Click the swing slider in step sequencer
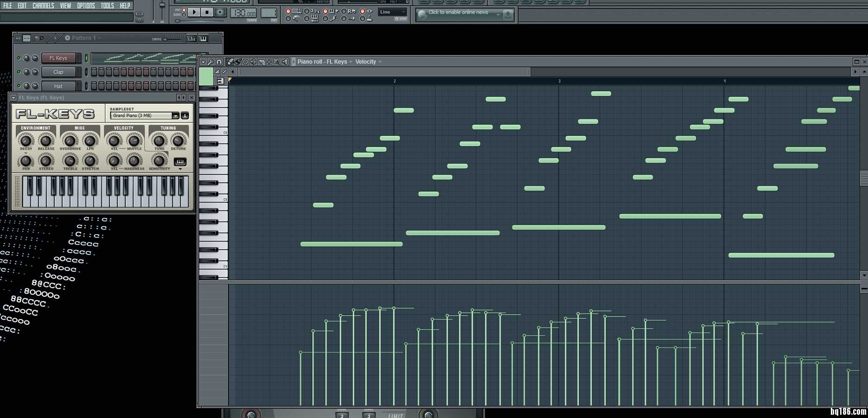 173,38
